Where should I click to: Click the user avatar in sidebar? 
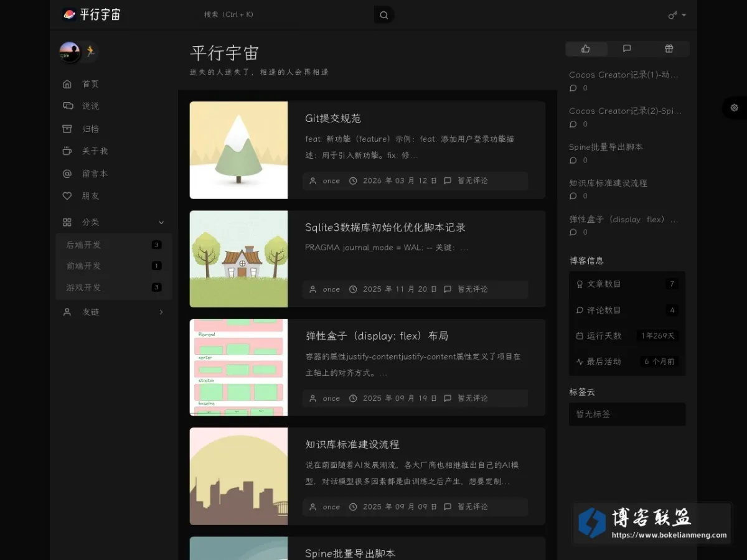tap(70, 52)
